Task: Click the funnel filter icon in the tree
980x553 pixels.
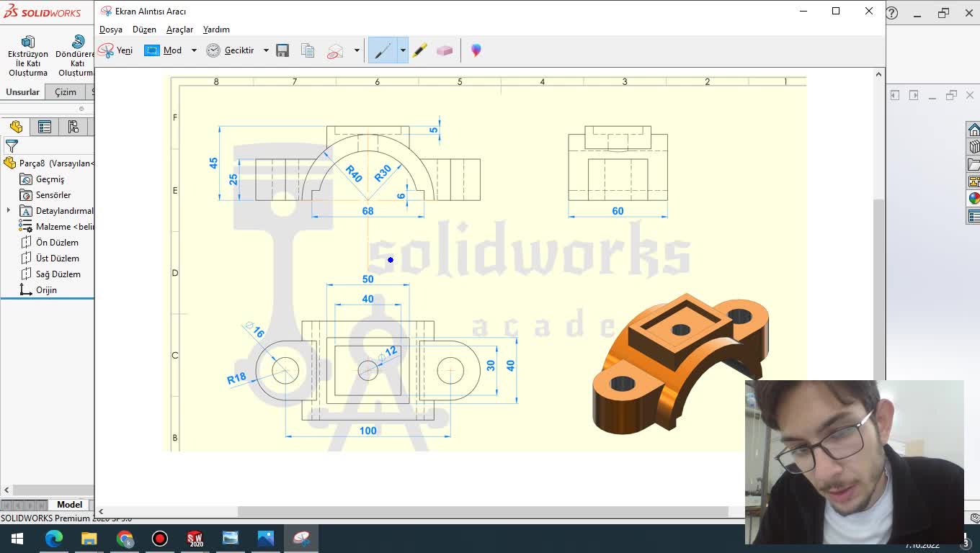Action: [12, 146]
